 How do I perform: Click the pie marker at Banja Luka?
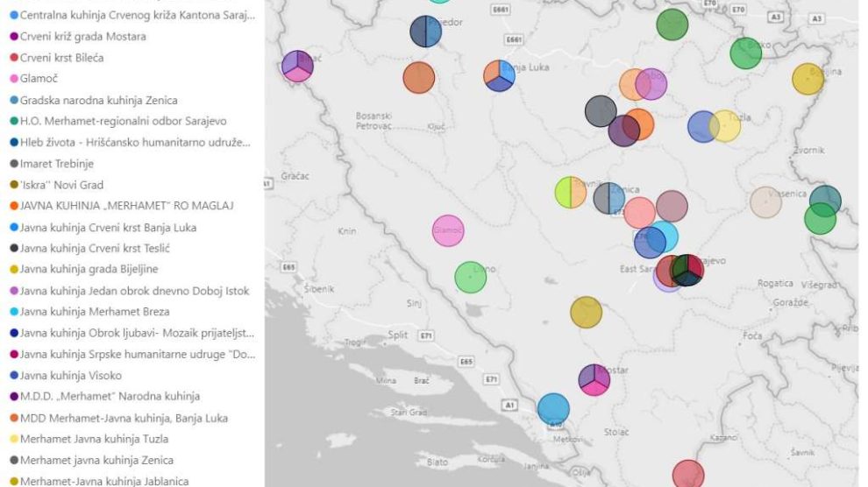[x=499, y=75]
